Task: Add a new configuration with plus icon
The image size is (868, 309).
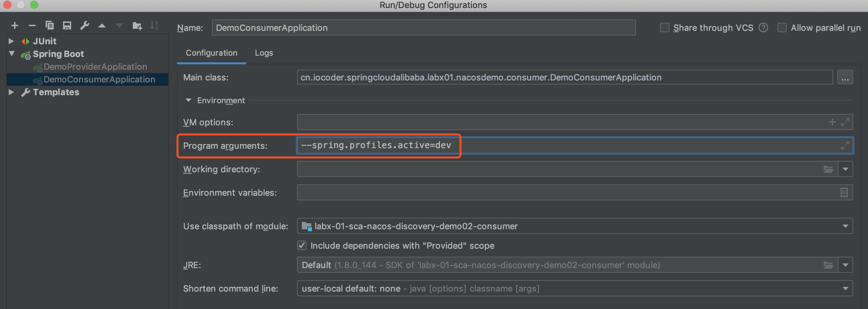Action: click(x=14, y=25)
